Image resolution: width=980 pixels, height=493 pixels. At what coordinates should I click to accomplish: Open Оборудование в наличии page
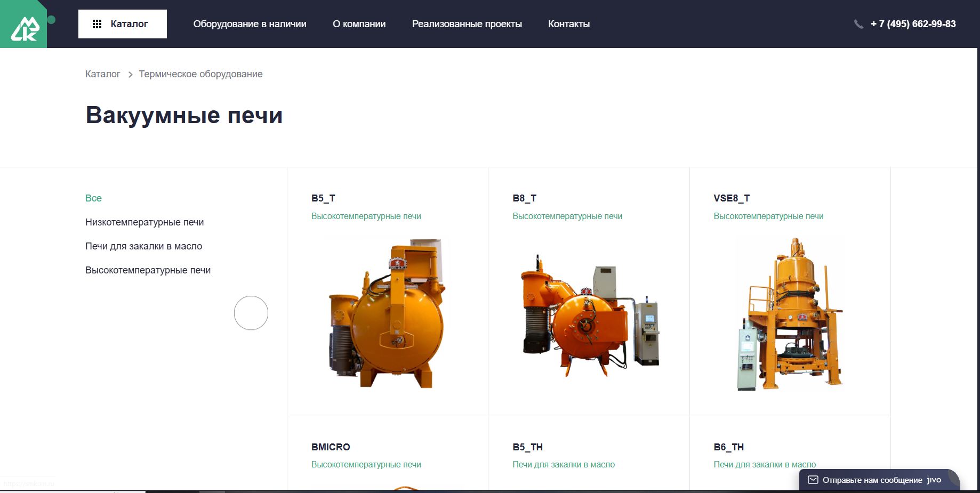coord(250,24)
